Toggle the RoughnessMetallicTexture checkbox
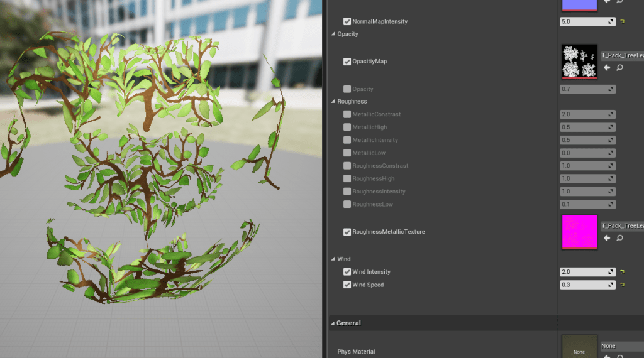 pyautogui.click(x=347, y=232)
